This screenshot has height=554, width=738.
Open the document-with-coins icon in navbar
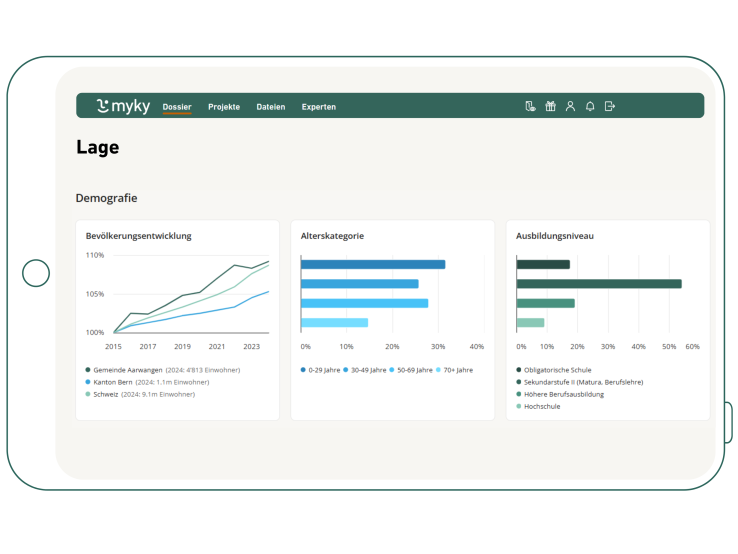[x=530, y=106]
